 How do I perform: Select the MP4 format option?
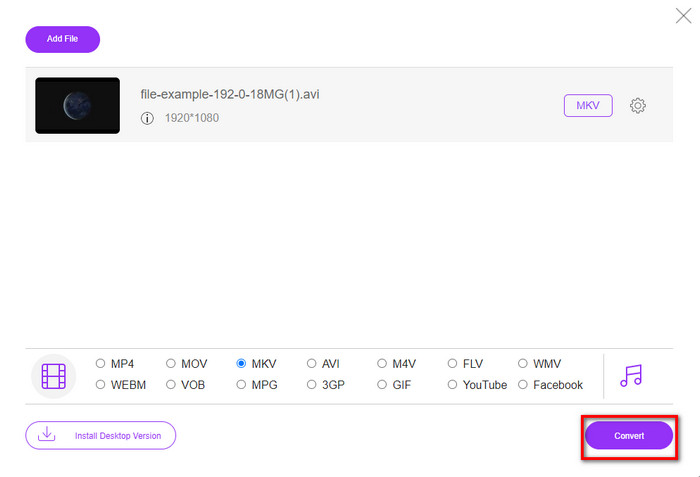[101, 364]
